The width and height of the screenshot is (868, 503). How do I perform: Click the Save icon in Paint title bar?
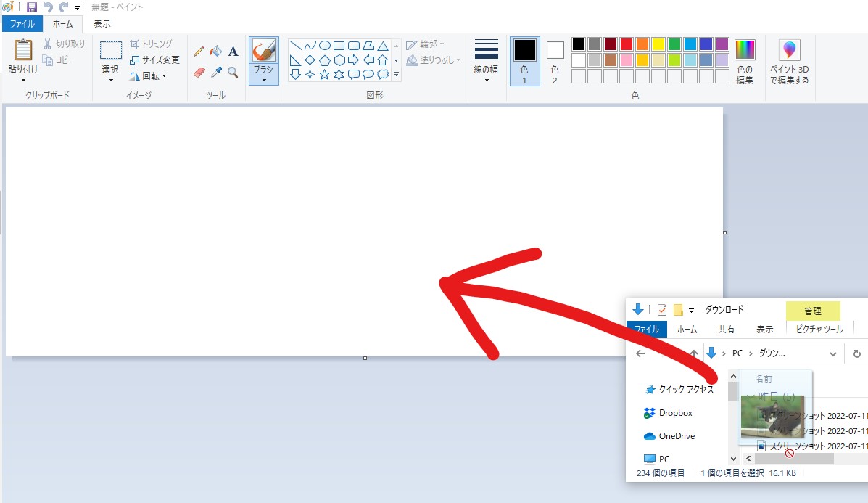[32, 7]
